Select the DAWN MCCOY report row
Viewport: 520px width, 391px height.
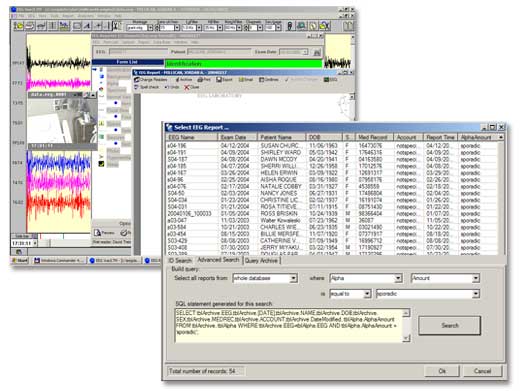(331, 159)
